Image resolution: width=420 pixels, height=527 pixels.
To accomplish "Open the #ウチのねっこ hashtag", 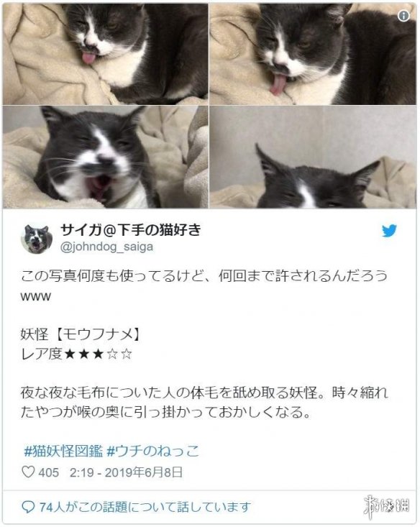I will pos(153,451).
